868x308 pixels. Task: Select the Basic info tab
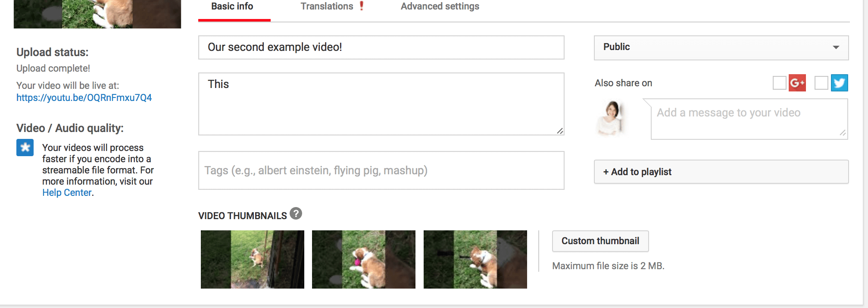(232, 6)
